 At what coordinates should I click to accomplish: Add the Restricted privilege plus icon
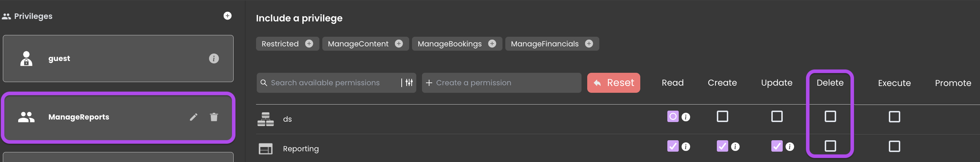click(309, 44)
